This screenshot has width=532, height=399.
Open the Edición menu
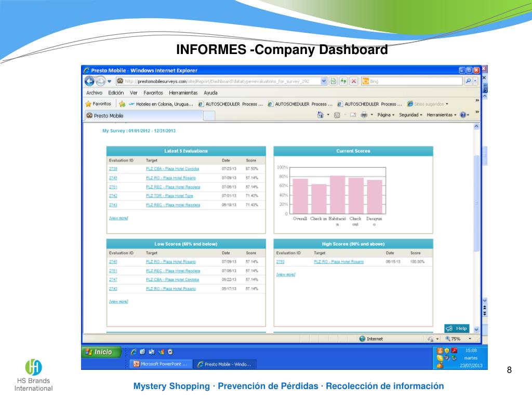(x=116, y=92)
